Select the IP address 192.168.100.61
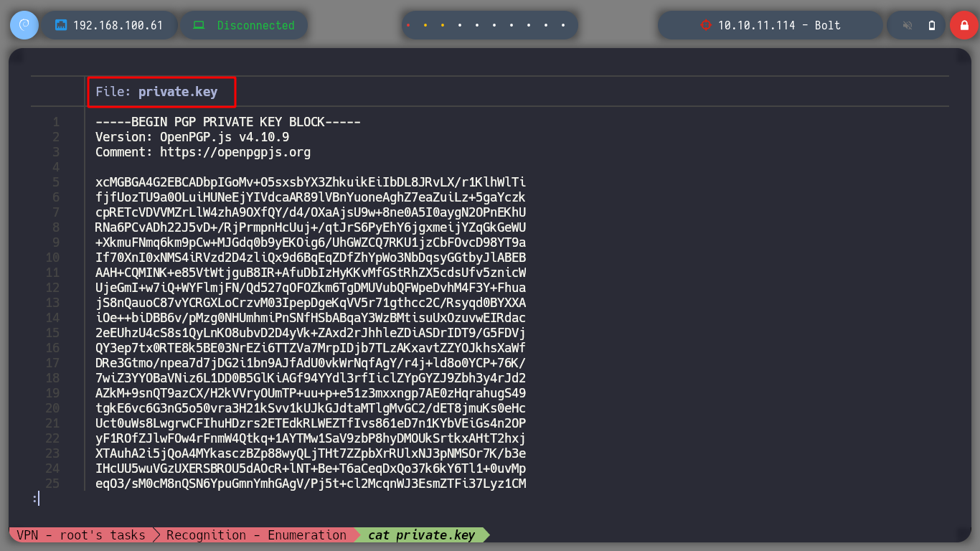 point(118,25)
